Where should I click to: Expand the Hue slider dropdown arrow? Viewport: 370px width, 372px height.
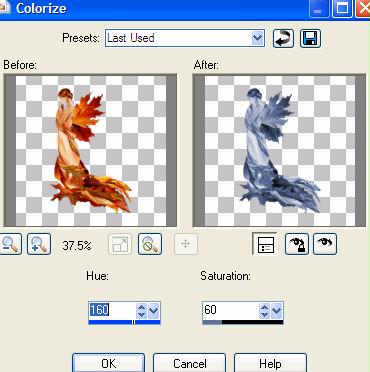153,311
